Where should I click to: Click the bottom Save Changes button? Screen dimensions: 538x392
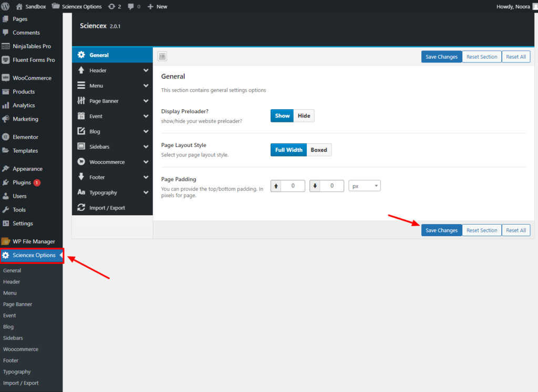pos(441,230)
